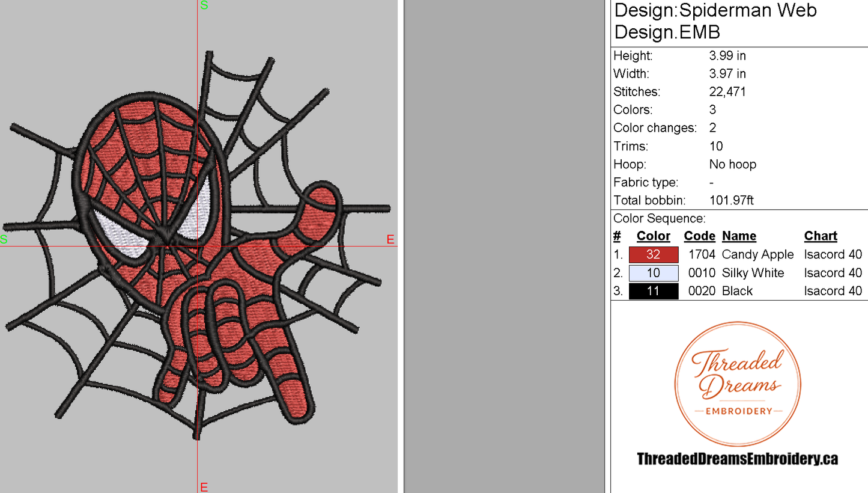Viewport: 868px width, 493px height.
Task: Click the Hoop label
Action: coord(630,164)
